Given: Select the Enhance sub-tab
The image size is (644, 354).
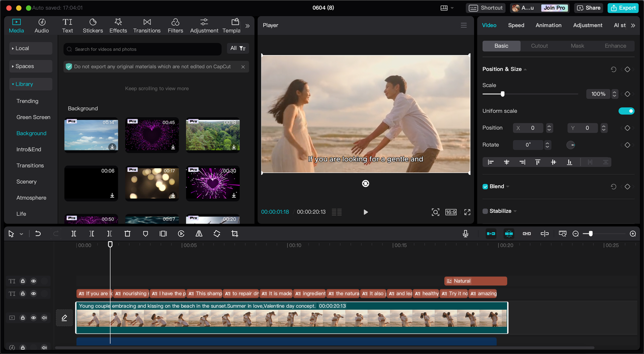Looking at the screenshot, I should 615,46.
